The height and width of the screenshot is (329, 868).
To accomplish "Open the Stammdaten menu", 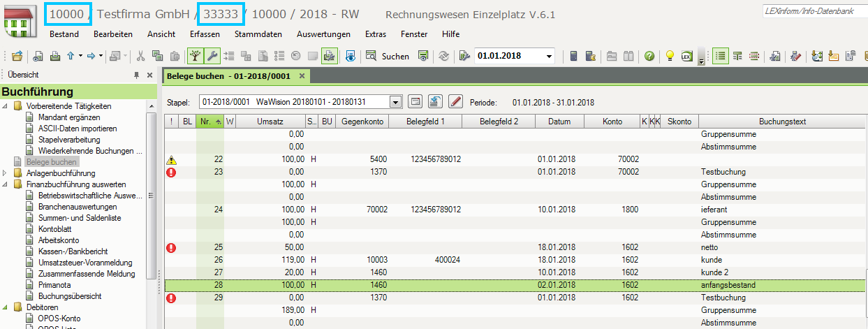I will click(258, 34).
